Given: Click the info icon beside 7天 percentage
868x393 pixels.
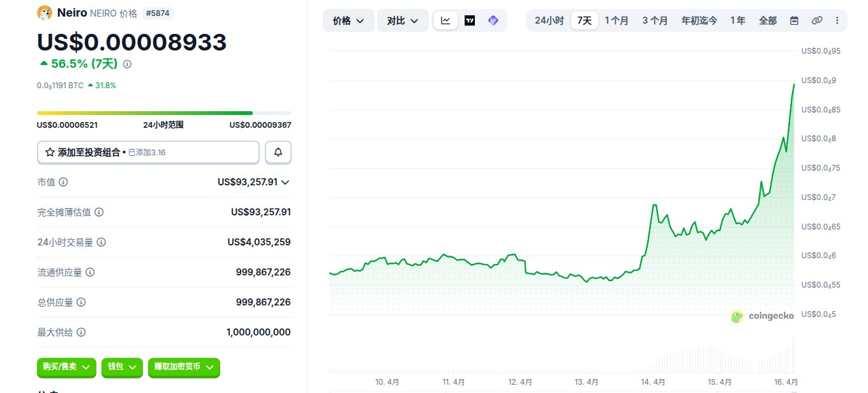Looking at the screenshot, I should coord(127,64).
